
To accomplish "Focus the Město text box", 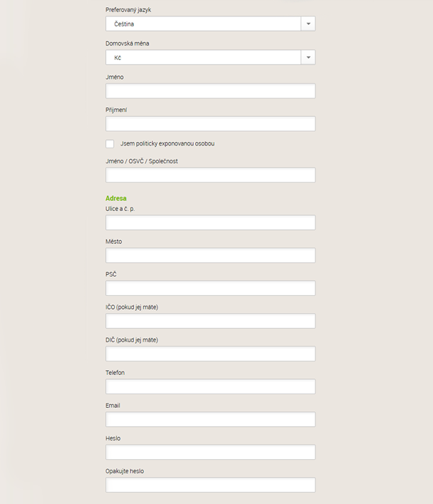I will 210,255.
